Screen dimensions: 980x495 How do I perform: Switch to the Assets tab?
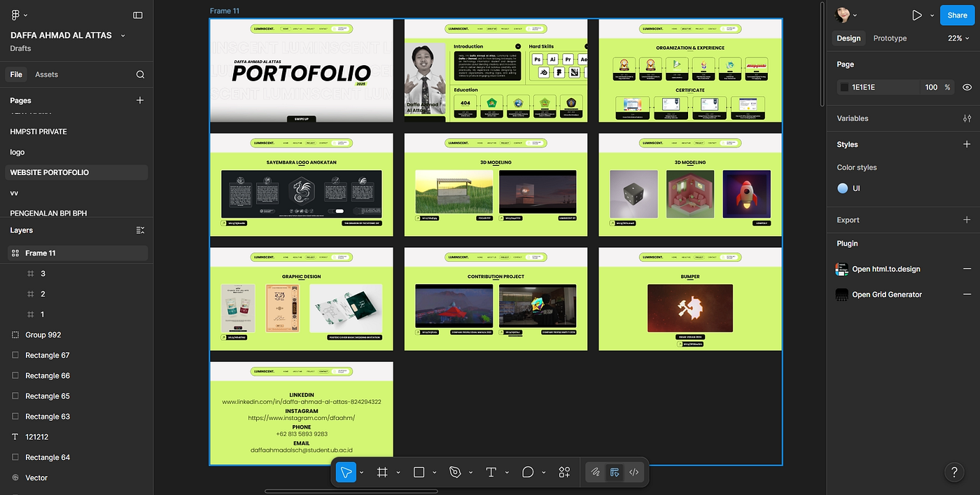coord(46,74)
